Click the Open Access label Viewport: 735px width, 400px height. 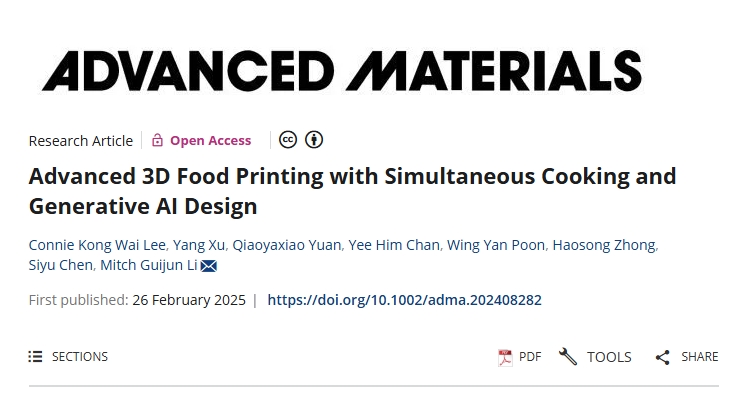tap(210, 141)
